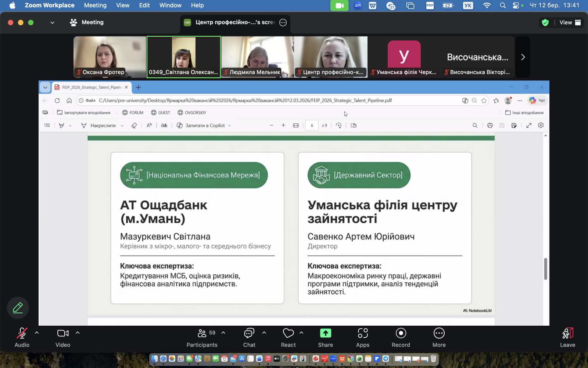This screenshot has height=368, width=588.
Task: Click the More options icon in toolbar
Action: [439, 333]
